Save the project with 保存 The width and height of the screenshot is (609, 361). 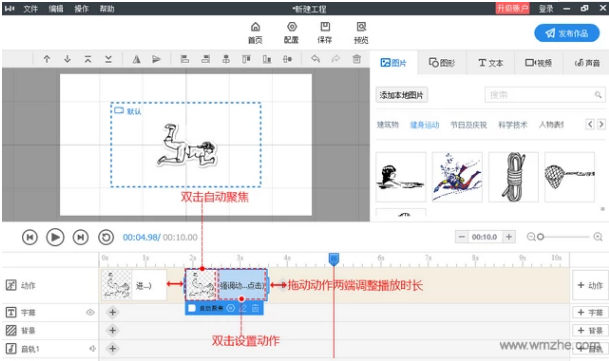[x=325, y=33]
